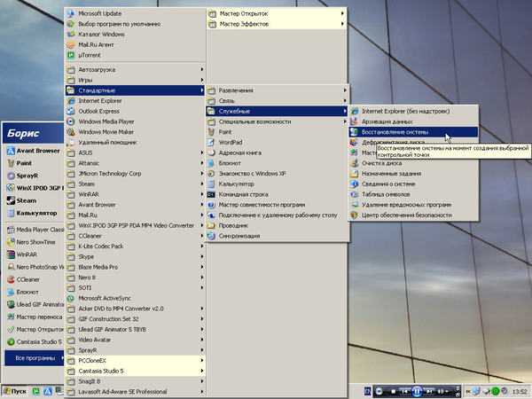
Task: Open Мастер совместимости программ
Action: click(x=278, y=205)
